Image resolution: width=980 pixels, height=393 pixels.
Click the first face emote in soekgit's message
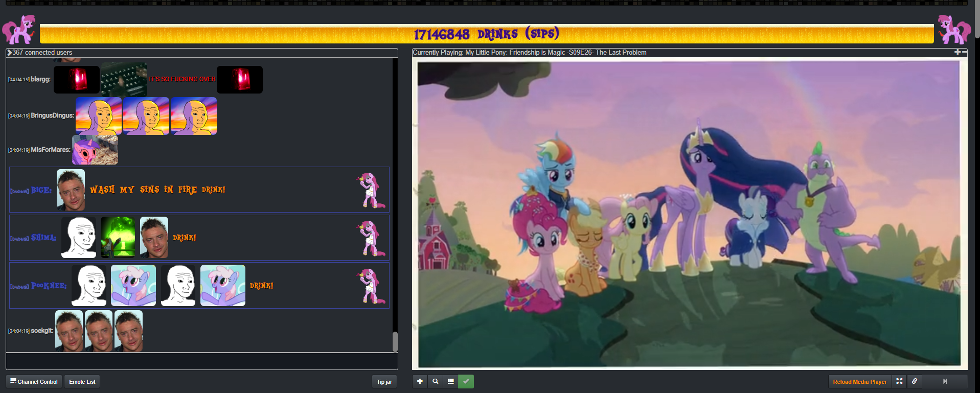(69, 331)
